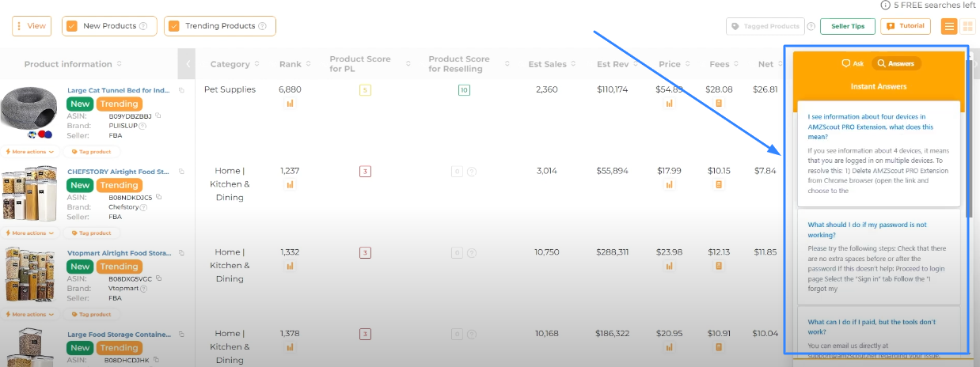Image resolution: width=980 pixels, height=367 pixels.
Task: Open price history chart for the $17.99 product
Action: pyautogui.click(x=669, y=184)
